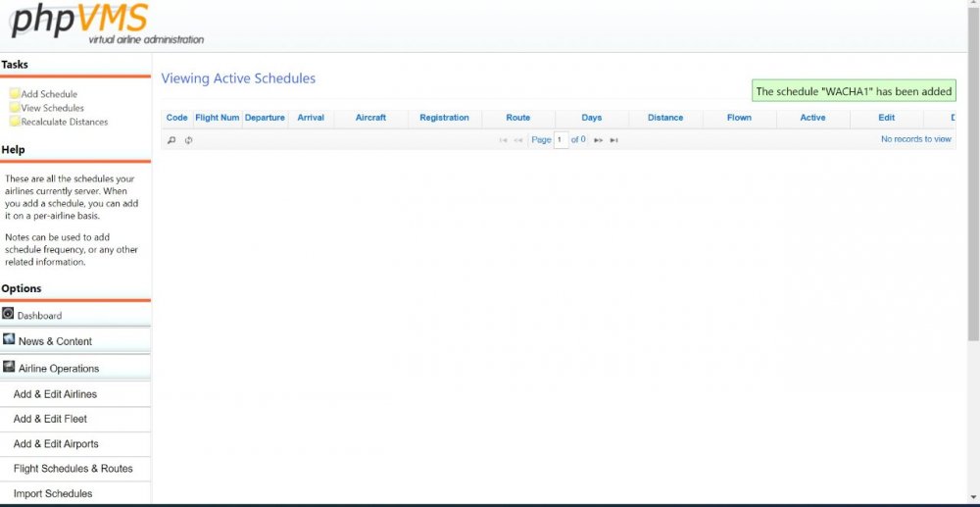Jump to last page using pager icon
The height and width of the screenshot is (507, 980).
pyautogui.click(x=613, y=140)
